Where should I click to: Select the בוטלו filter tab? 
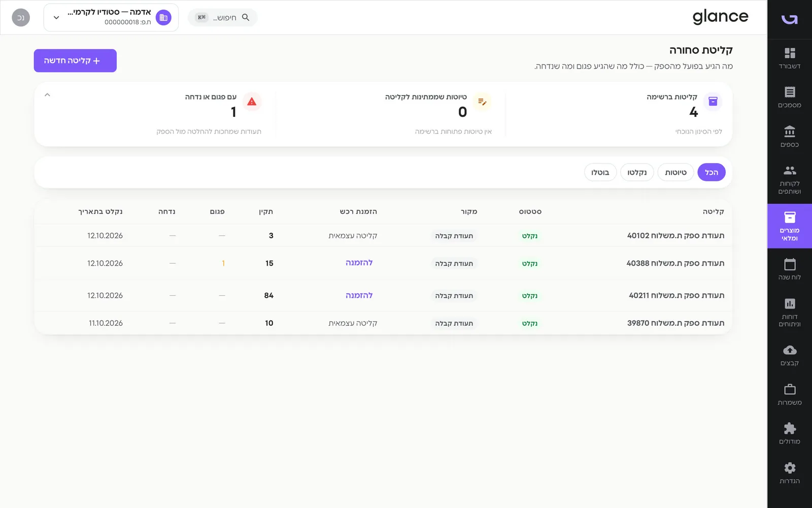tap(600, 172)
